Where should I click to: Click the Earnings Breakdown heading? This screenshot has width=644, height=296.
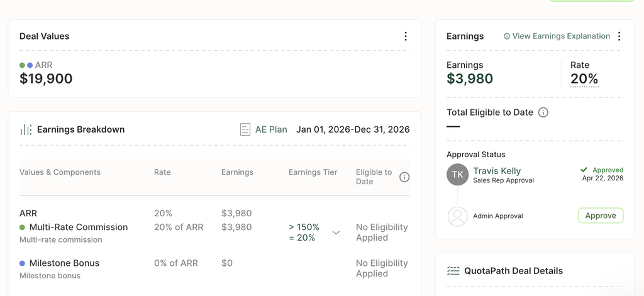[x=81, y=129]
